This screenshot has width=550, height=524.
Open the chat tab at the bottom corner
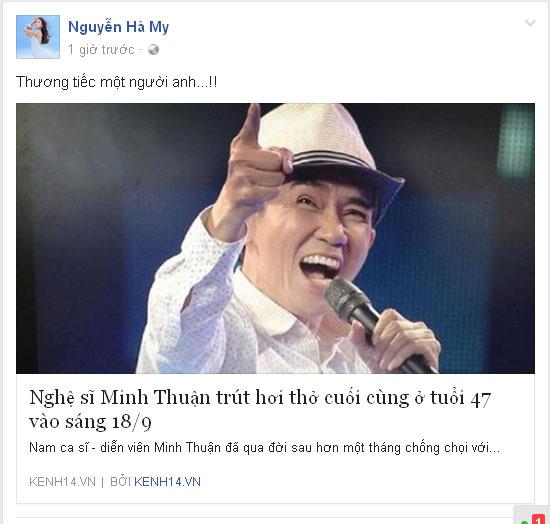pyautogui.click(x=532, y=515)
